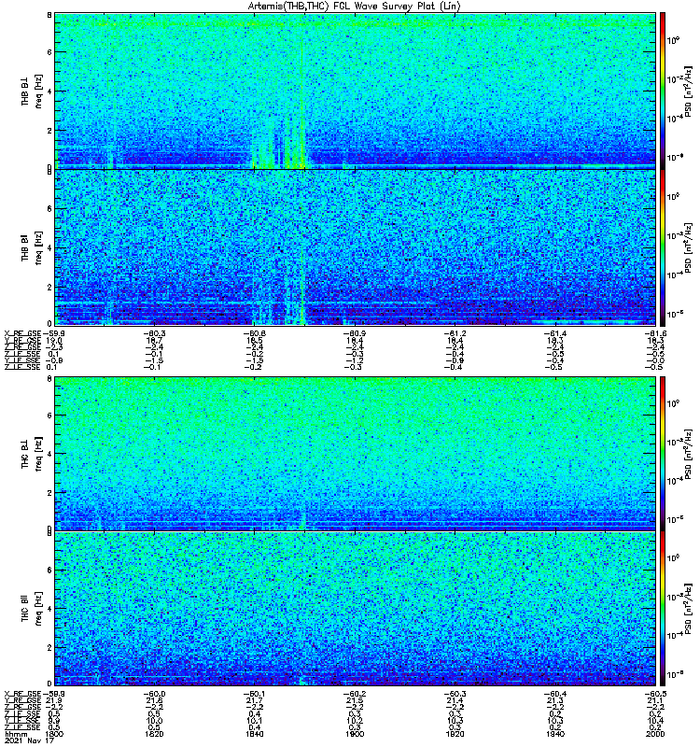Click the -61.6 X_RE_GSE value under the THB panels

[655, 333]
